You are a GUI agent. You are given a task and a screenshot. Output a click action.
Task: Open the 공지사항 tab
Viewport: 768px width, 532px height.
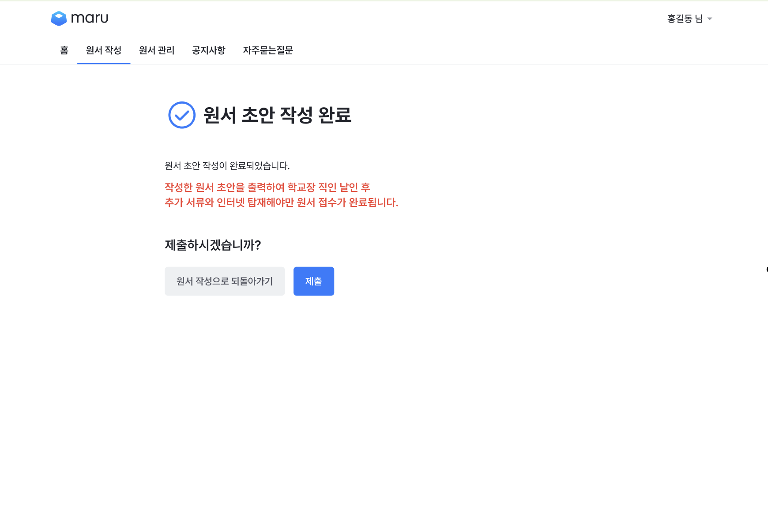(209, 50)
